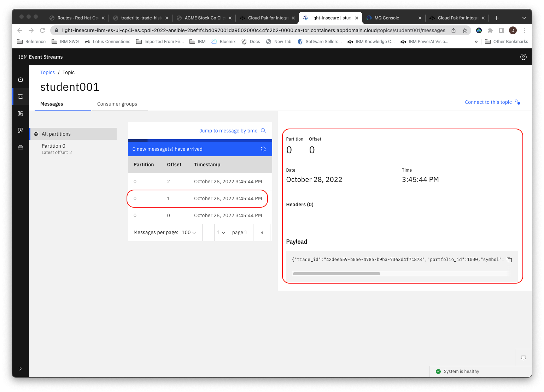Open the page number dropdown
This screenshot has width=544, height=392.
[x=221, y=232]
